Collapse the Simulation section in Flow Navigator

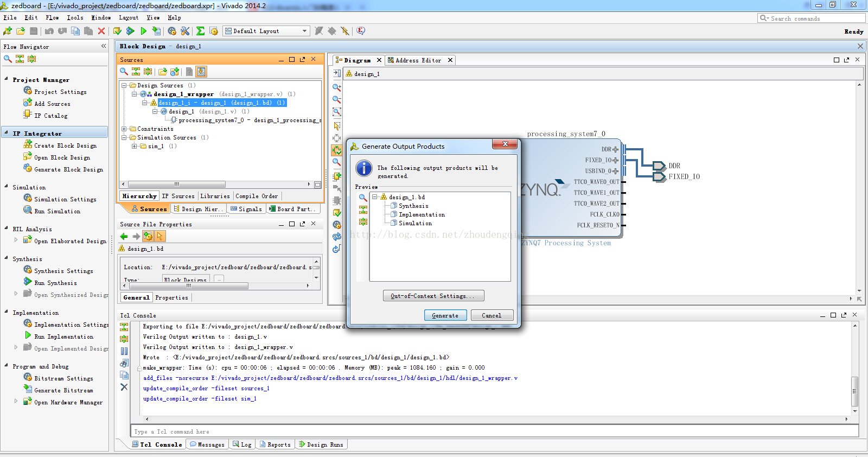click(7, 186)
